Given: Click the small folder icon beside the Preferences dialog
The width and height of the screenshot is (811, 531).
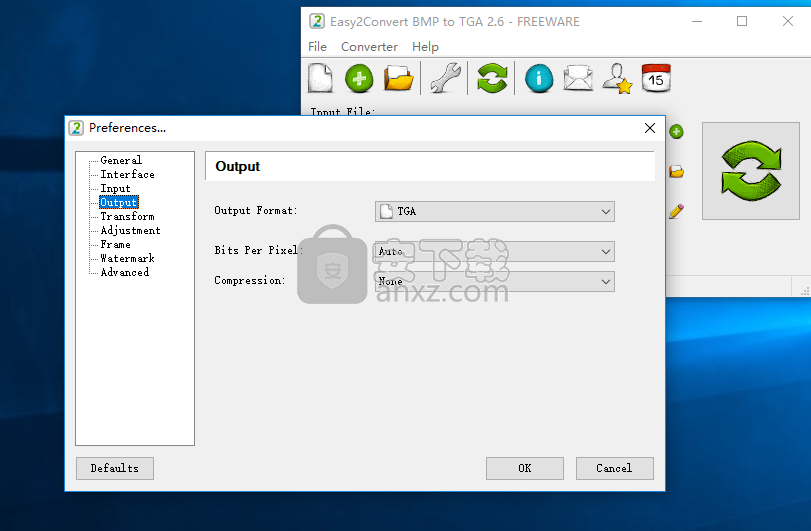Looking at the screenshot, I should click(x=676, y=171).
